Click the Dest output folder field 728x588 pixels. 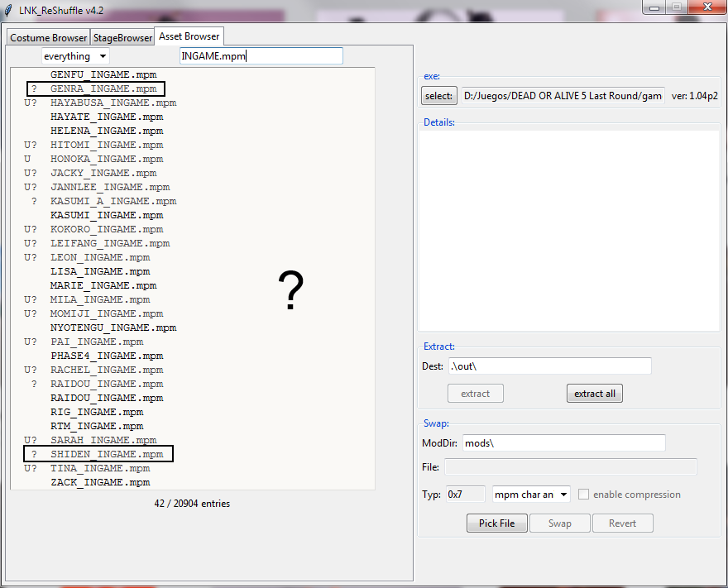(x=549, y=366)
